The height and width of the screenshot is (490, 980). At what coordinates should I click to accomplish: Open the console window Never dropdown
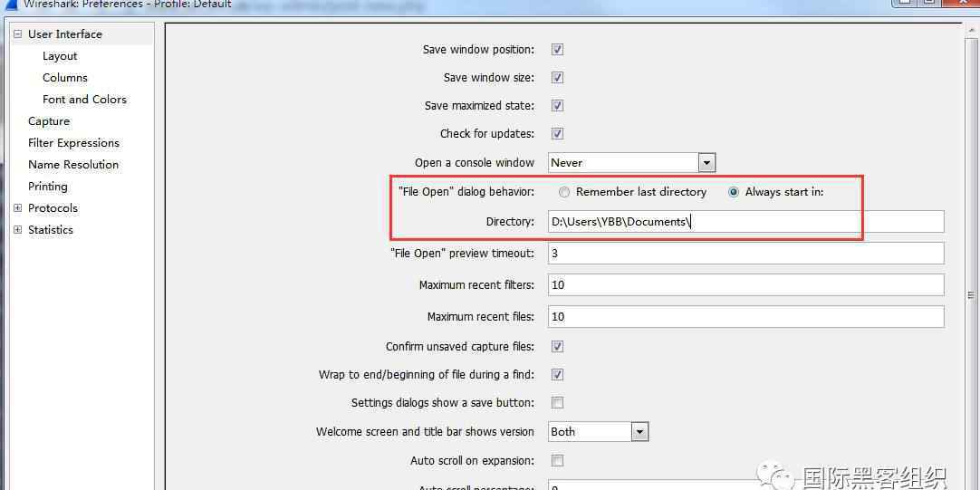click(706, 163)
